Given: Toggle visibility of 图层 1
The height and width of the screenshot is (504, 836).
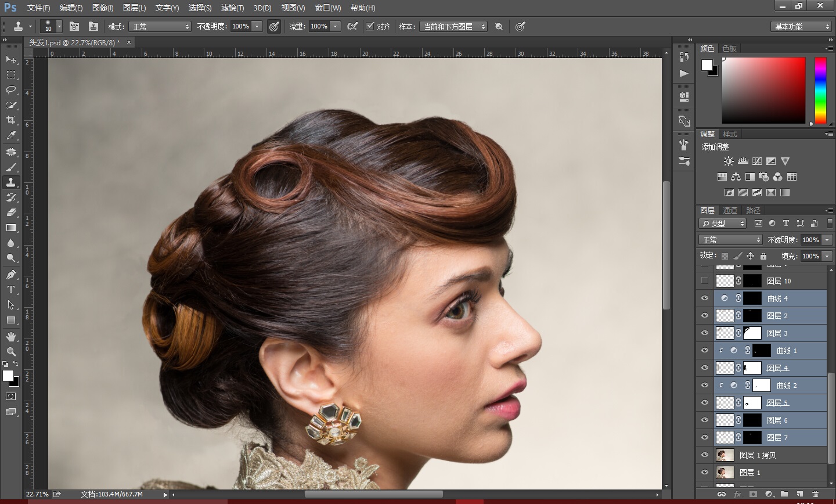Looking at the screenshot, I should [x=705, y=472].
